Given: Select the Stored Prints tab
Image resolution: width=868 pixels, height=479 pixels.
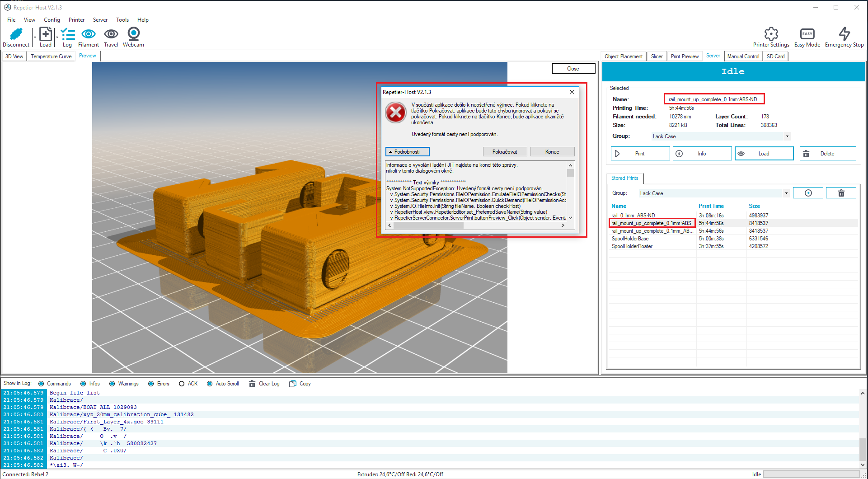Looking at the screenshot, I should [625, 178].
